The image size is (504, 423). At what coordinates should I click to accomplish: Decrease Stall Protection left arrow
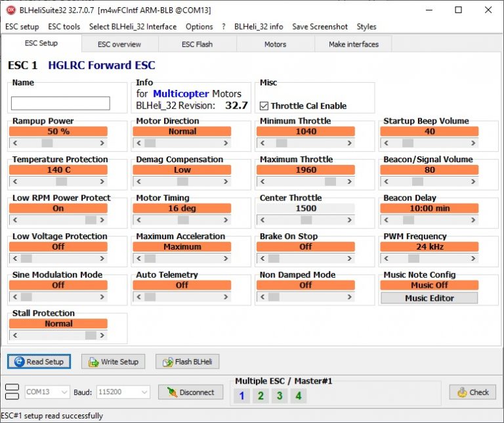point(15,335)
